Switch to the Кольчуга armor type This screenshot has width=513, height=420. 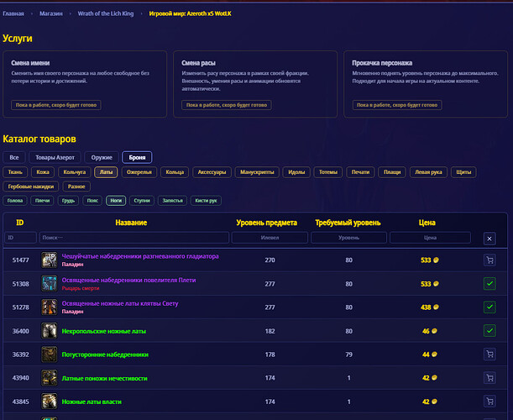pyautogui.click(x=74, y=172)
